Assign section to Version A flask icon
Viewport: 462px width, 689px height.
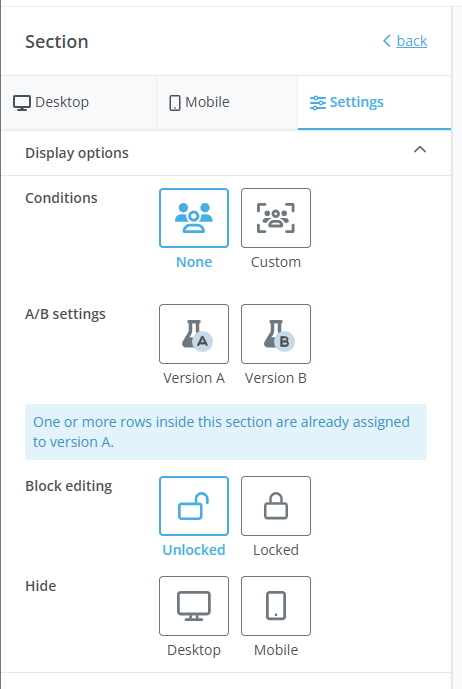tap(194, 334)
